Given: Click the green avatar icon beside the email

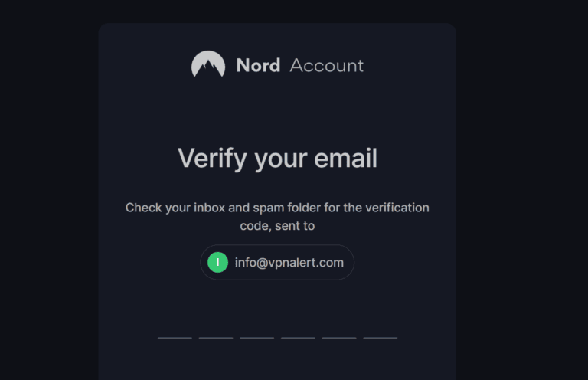Looking at the screenshot, I should point(217,263).
